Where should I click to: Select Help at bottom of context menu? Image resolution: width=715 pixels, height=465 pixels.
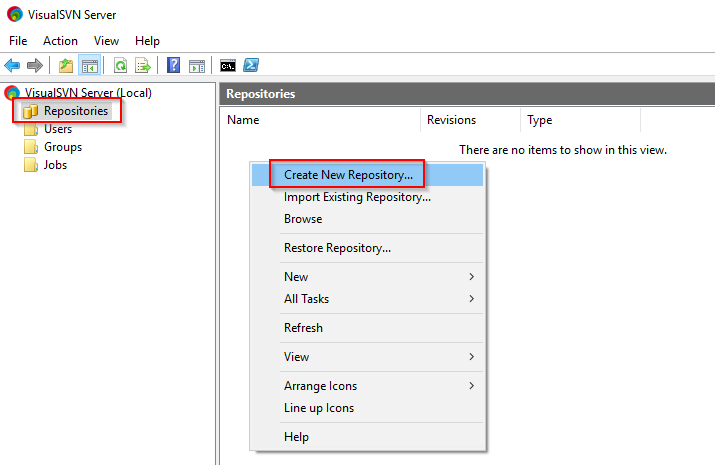click(367, 437)
